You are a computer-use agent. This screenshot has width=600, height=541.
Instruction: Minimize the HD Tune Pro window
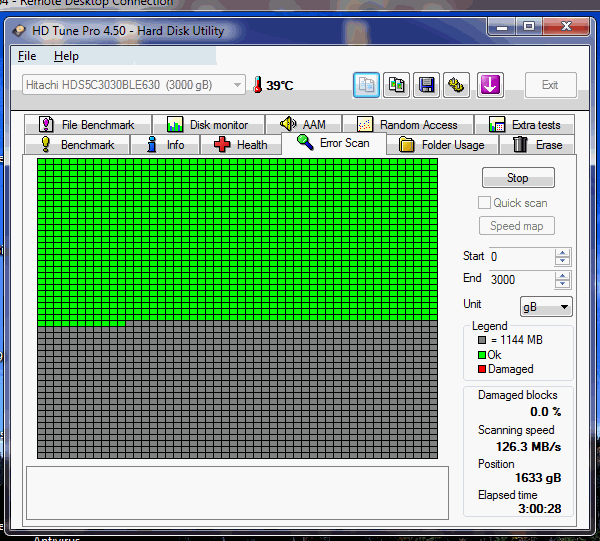pyautogui.click(x=502, y=27)
